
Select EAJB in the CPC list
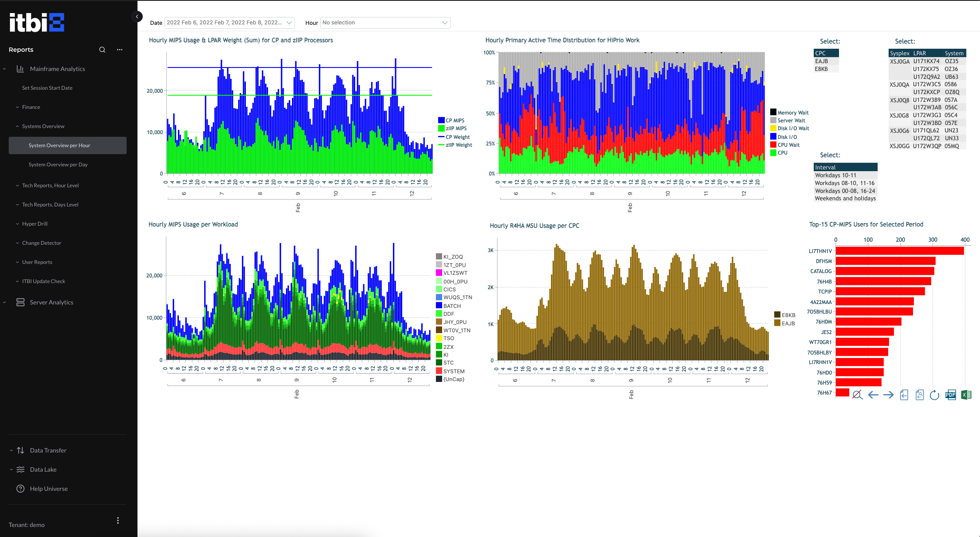coord(822,61)
